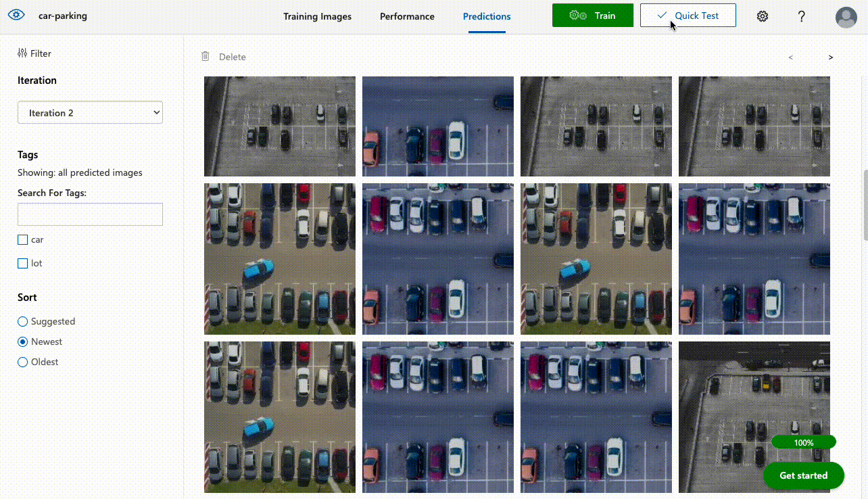Select the Newest sort option
Screen dimensions: 868x499
point(22,342)
